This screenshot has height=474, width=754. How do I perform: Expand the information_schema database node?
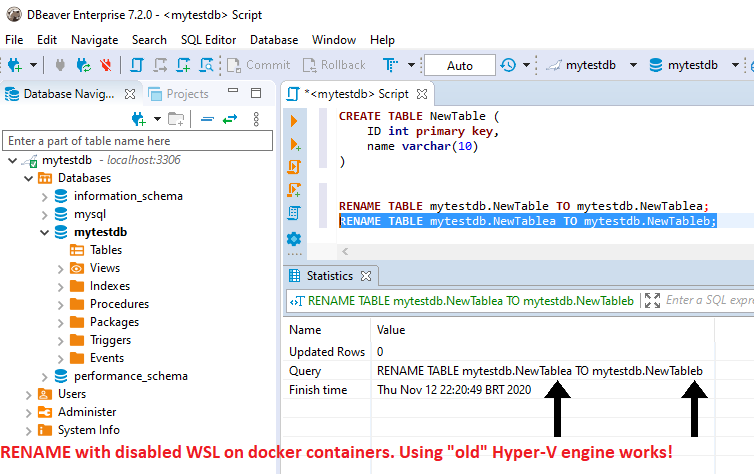pyautogui.click(x=45, y=196)
